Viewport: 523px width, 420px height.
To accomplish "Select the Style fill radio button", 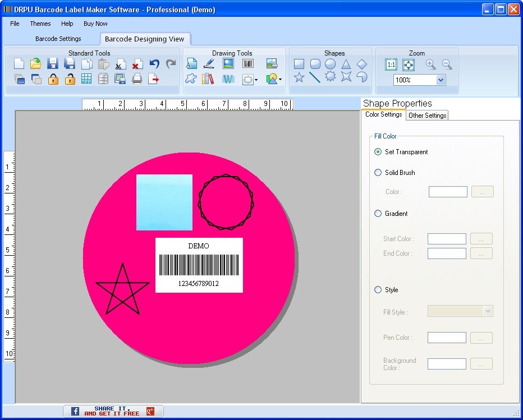I will tap(378, 290).
